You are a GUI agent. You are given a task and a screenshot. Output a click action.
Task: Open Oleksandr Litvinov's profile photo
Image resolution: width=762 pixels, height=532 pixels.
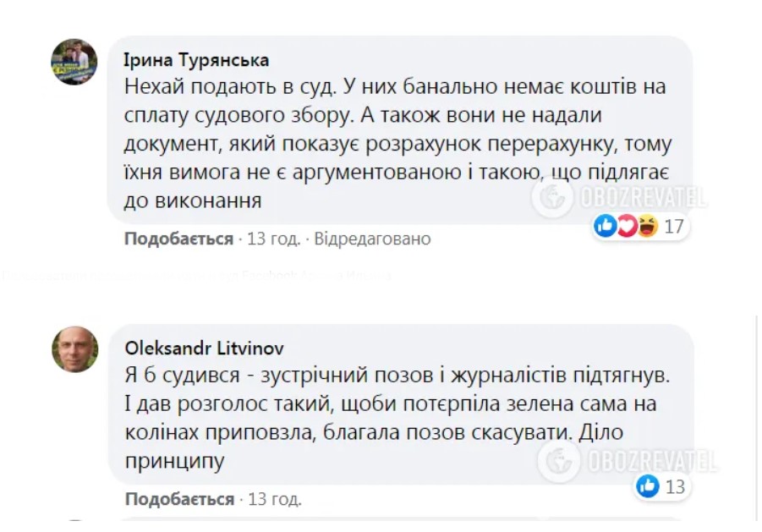pyautogui.click(x=74, y=349)
